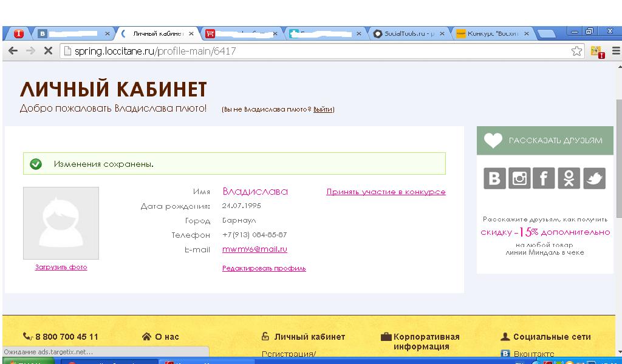The height and width of the screenshot is (364, 622).
Task: Click the city value Барнаул
Action: 239,220
